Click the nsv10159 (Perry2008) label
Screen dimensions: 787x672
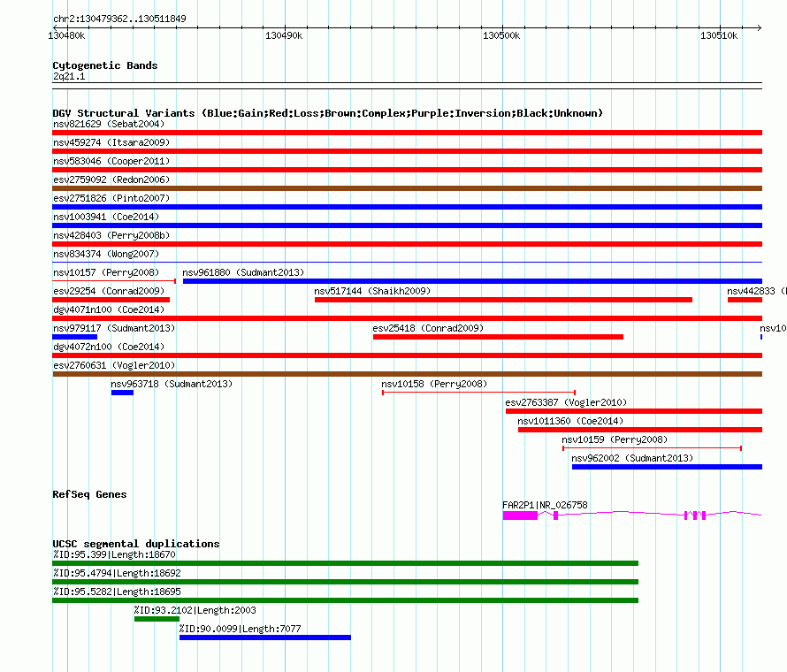(615, 439)
